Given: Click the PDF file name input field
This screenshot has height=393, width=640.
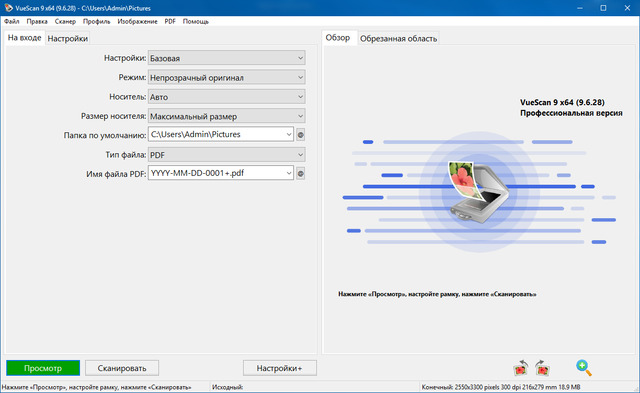Looking at the screenshot, I should point(220,173).
